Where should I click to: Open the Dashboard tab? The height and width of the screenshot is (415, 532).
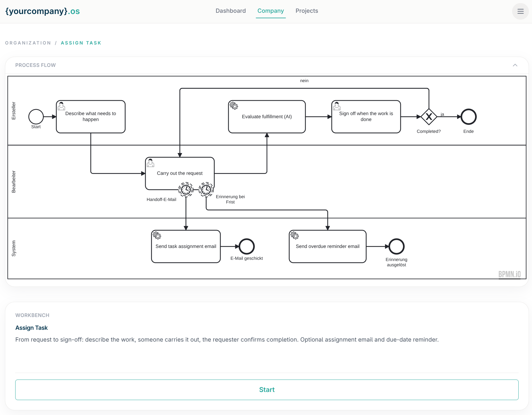(x=231, y=11)
